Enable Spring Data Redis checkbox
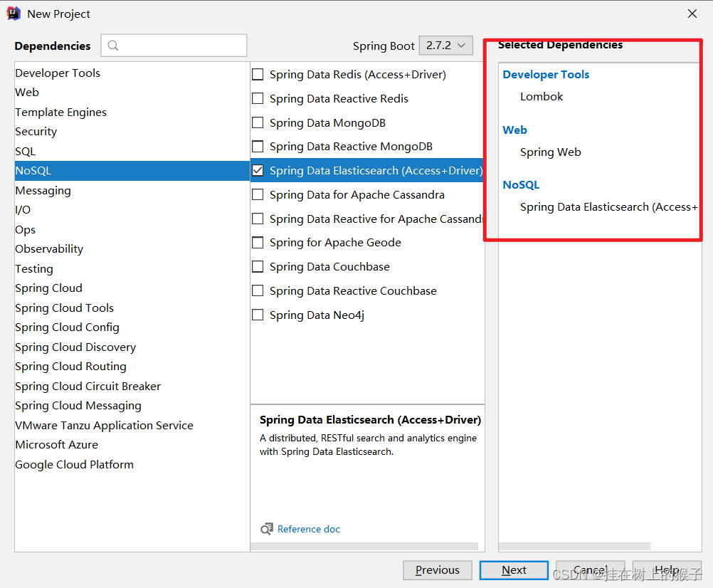 258,75
